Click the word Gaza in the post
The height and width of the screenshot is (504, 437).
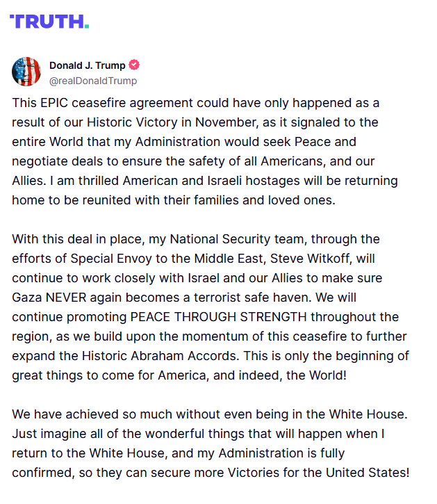coord(27,298)
